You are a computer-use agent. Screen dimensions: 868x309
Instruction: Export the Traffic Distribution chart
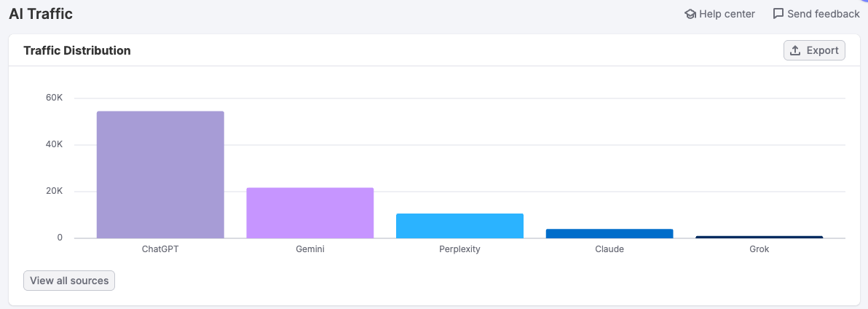click(x=814, y=50)
